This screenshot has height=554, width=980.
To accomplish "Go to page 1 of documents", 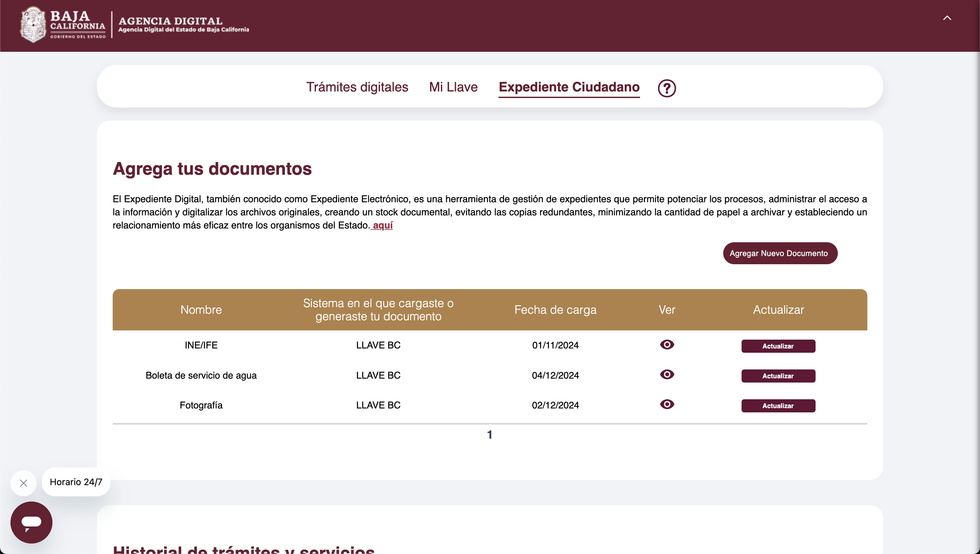I will 490,434.
